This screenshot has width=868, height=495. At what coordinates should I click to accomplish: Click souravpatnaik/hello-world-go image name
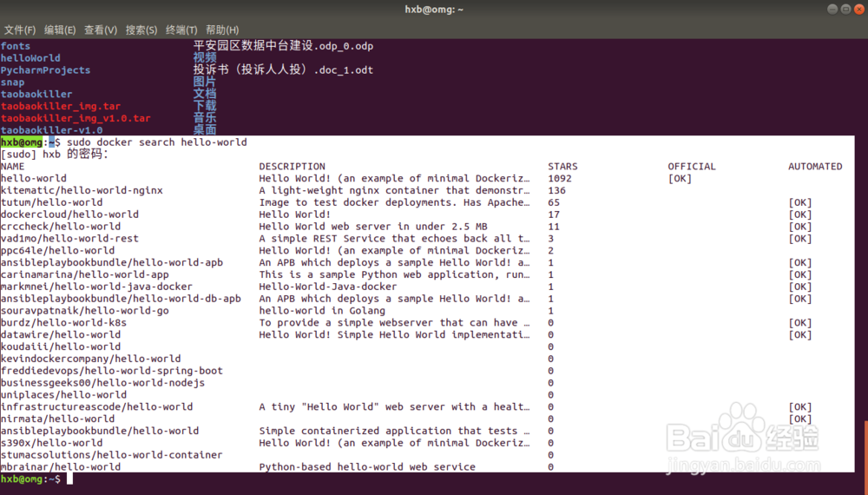coord(85,311)
